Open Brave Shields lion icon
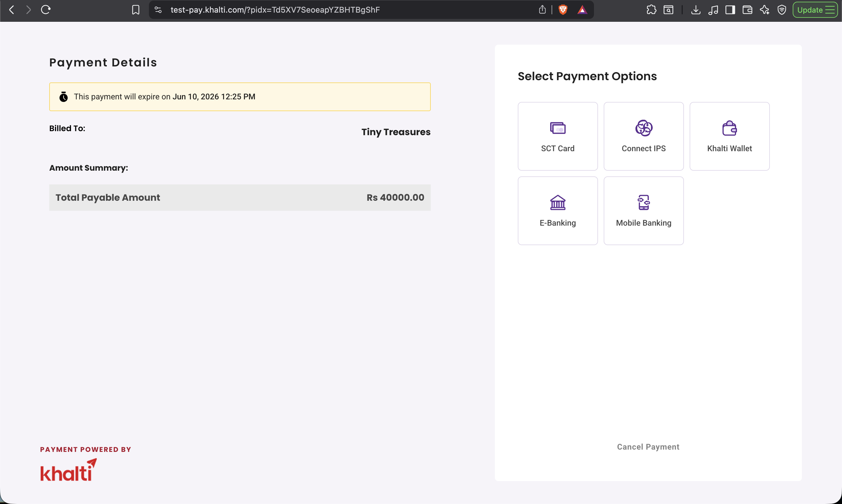842x504 pixels. pyautogui.click(x=563, y=10)
